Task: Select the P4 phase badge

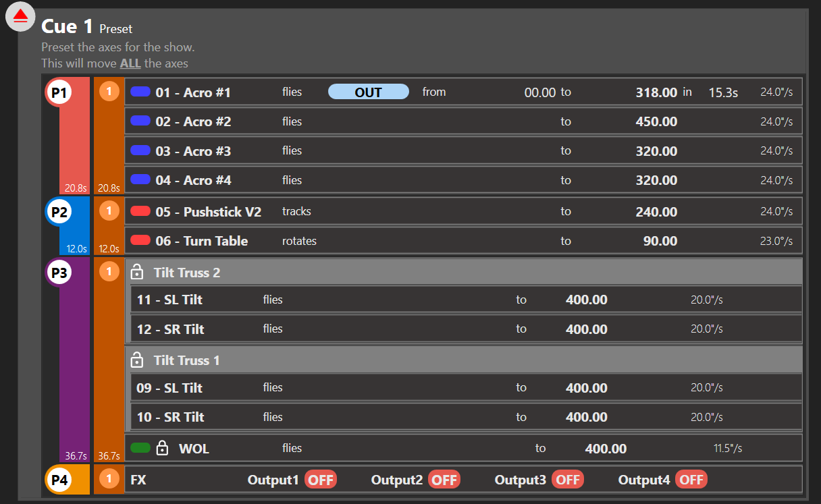Action: 59,480
